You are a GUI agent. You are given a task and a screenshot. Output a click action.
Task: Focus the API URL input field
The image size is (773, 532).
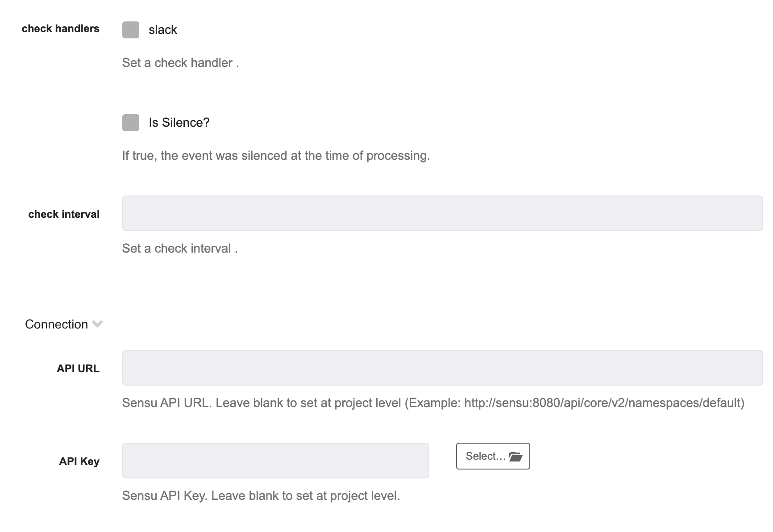tap(442, 368)
